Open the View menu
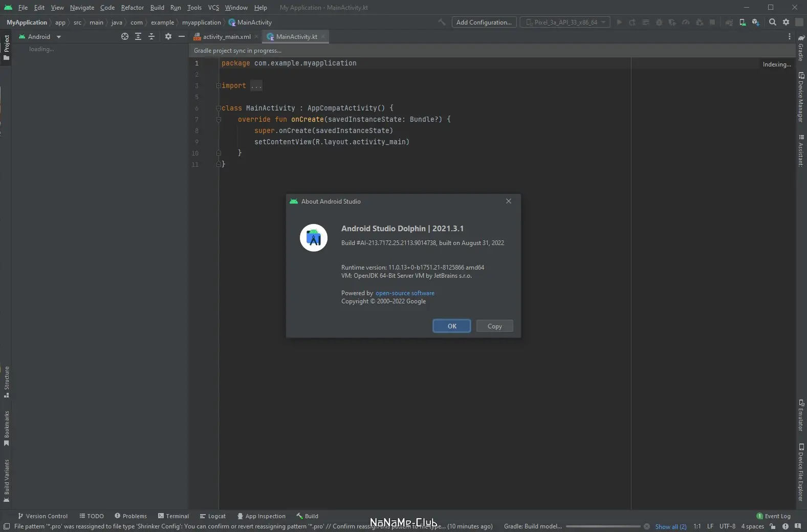 tap(57, 8)
